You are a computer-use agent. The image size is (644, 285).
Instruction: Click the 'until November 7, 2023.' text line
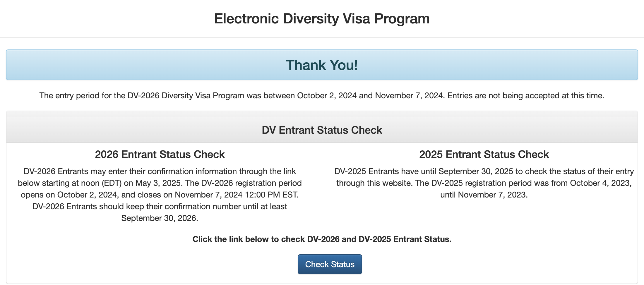(x=484, y=195)
